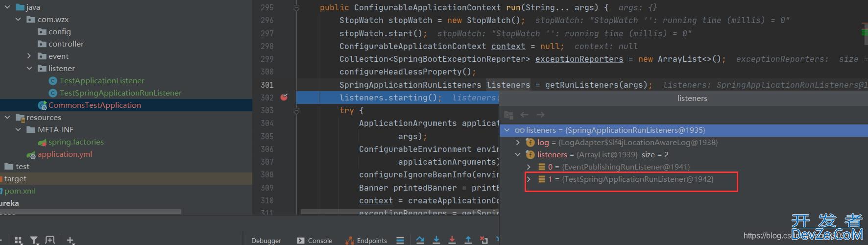Select CommonsTestApplication in project tree
868x245 pixels.
pyautogui.click(x=95, y=105)
